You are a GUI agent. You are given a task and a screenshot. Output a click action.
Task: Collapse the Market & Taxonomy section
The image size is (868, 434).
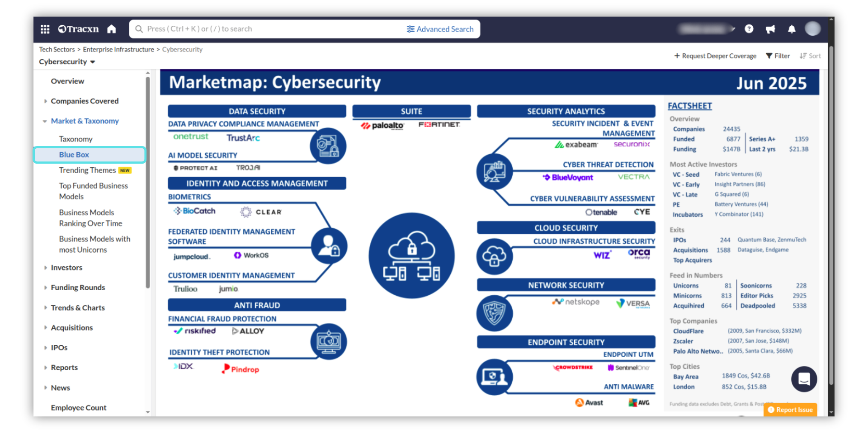point(45,121)
